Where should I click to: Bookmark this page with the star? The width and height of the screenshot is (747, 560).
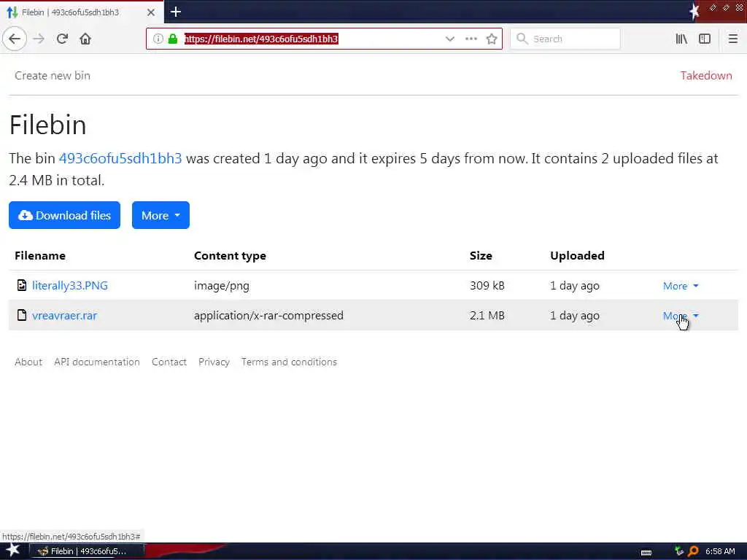pos(492,39)
